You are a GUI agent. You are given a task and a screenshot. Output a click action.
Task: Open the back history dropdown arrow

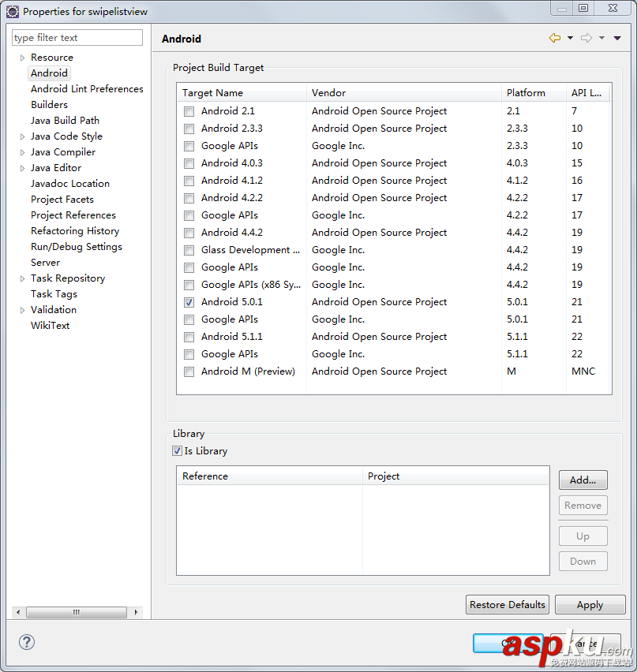(x=570, y=39)
